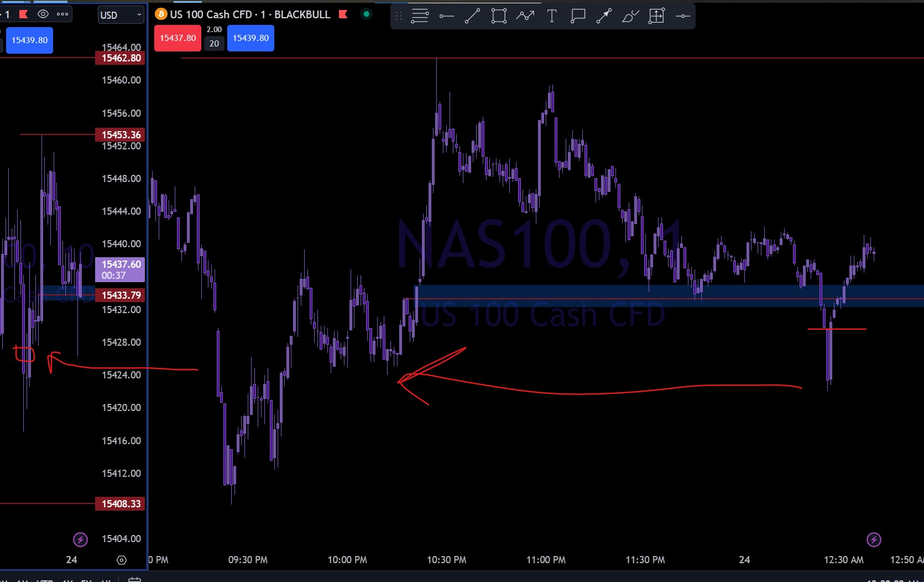
Task: Select the horizontal ray drawing tool
Action: pyautogui.click(x=446, y=16)
